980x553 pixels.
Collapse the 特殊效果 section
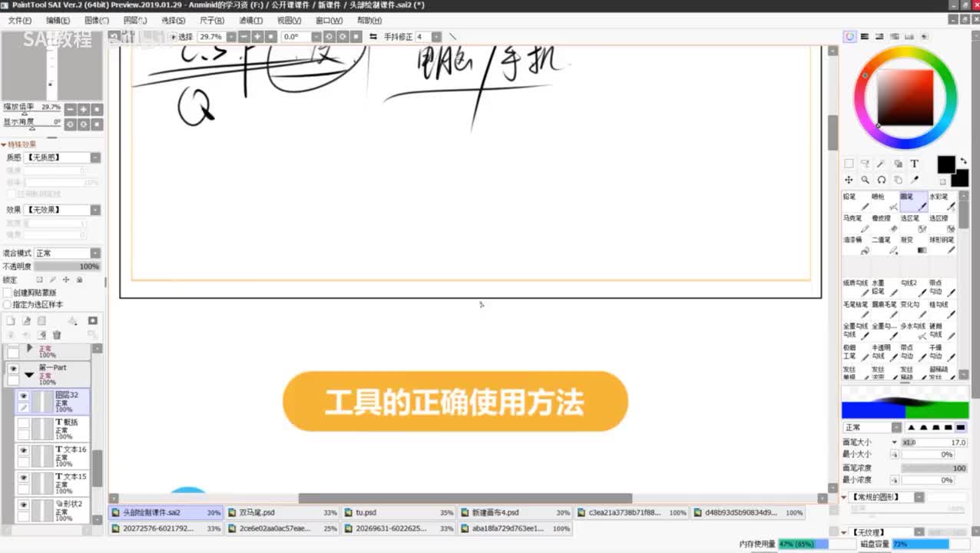(4, 144)
